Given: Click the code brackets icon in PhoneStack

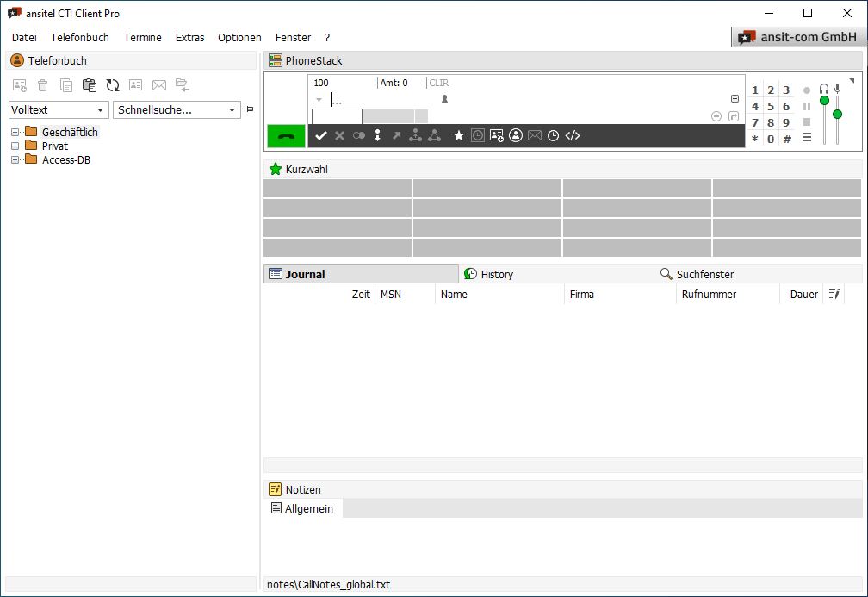Looking at the screenshot, I should pos(573,135).
